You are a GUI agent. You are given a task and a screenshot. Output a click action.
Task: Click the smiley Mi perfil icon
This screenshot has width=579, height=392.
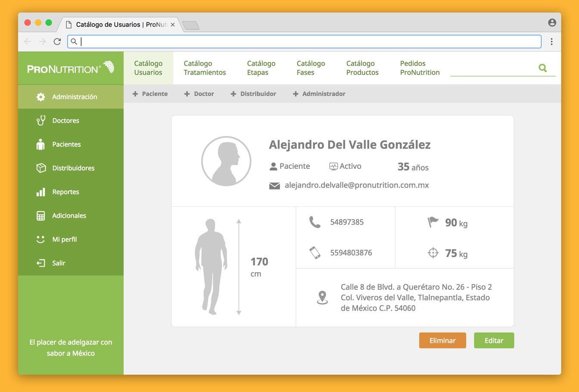point(41,239)
